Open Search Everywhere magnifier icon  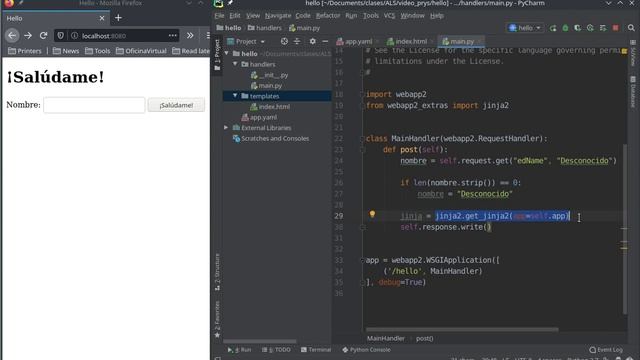[x=631, y=28]
